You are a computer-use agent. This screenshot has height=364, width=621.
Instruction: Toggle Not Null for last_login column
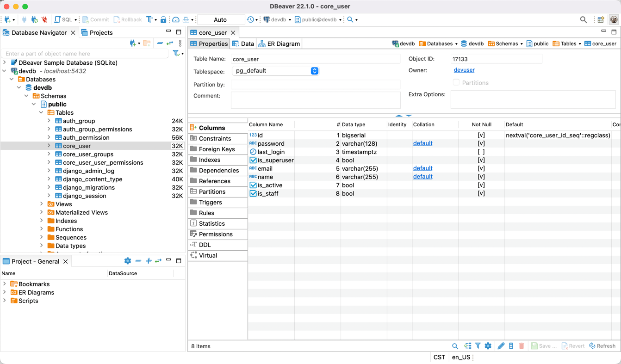point(481,152)
